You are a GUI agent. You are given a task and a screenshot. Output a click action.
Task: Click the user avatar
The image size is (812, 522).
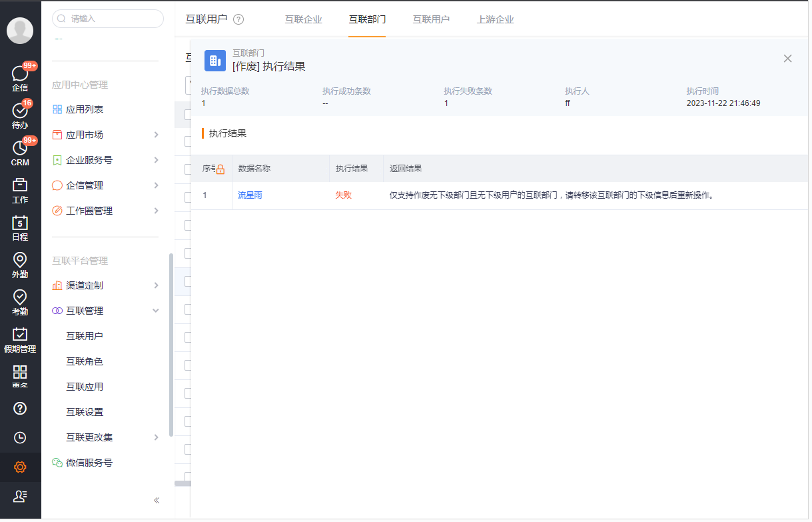(20, 31)
